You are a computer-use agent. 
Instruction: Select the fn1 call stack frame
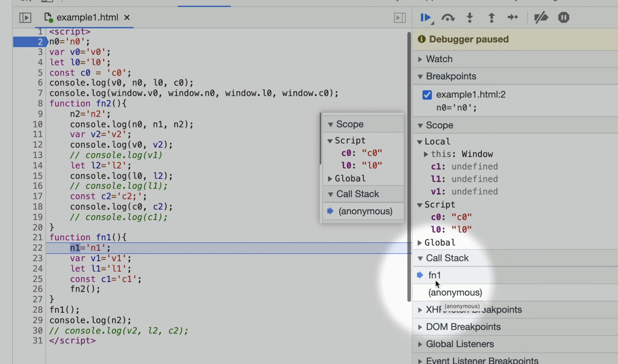click(x=515, y=275)
